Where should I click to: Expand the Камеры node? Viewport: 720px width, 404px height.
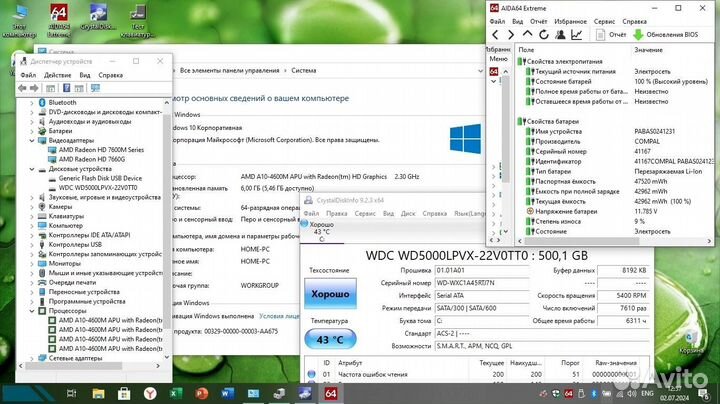point(32,207)
